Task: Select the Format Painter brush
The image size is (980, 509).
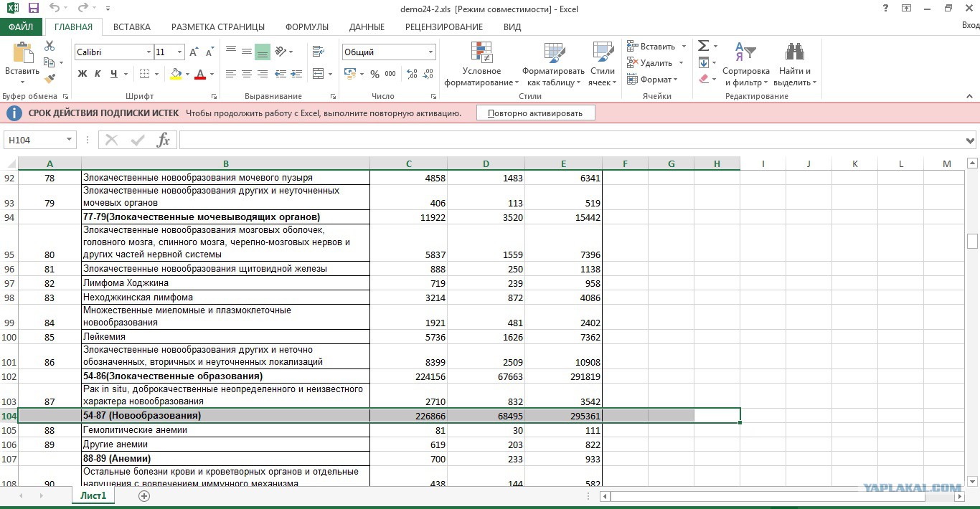Action: pyautogui.click(x=50, y=79)
